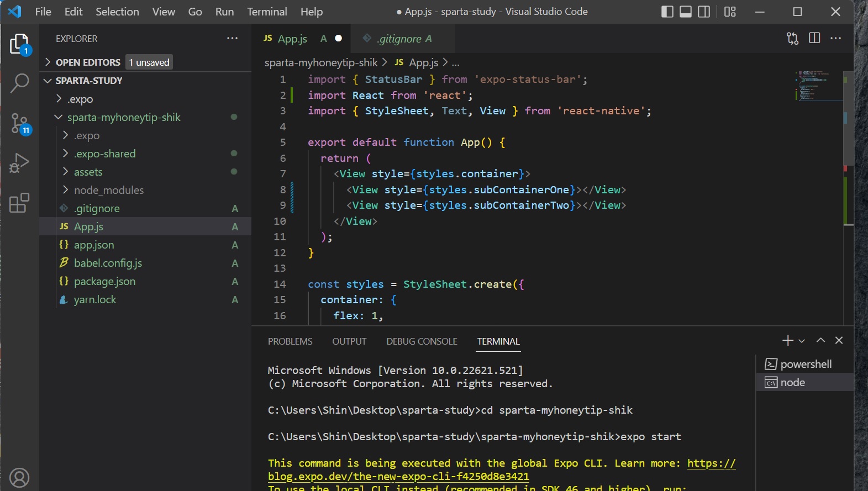Viewport: 868px width, 491px height.
Task: Click the breadcrumb ellipsis symbol segment
Action: click(x=456, y=63)
